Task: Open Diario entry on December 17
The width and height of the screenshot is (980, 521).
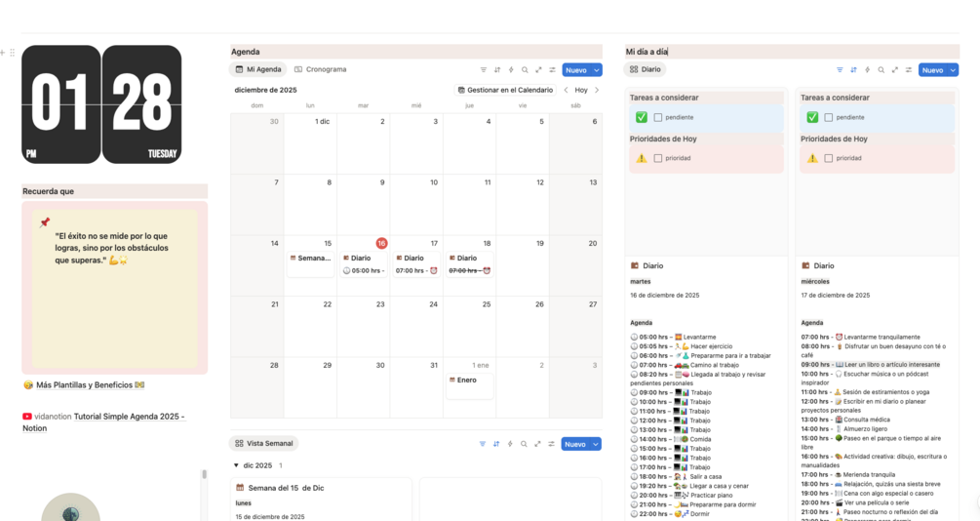Action: coord(417,264)
